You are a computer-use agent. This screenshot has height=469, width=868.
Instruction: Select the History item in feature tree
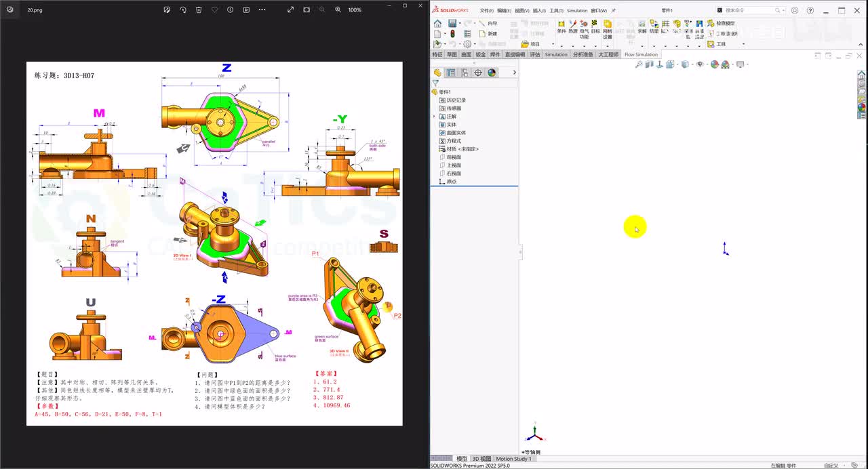click(x=452, y=100)
